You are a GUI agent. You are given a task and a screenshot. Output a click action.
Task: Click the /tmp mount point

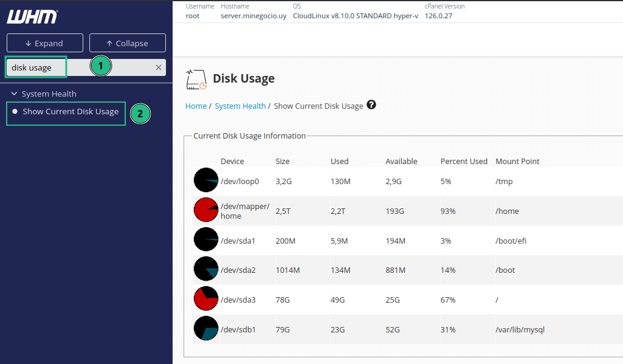coord(504,182)
